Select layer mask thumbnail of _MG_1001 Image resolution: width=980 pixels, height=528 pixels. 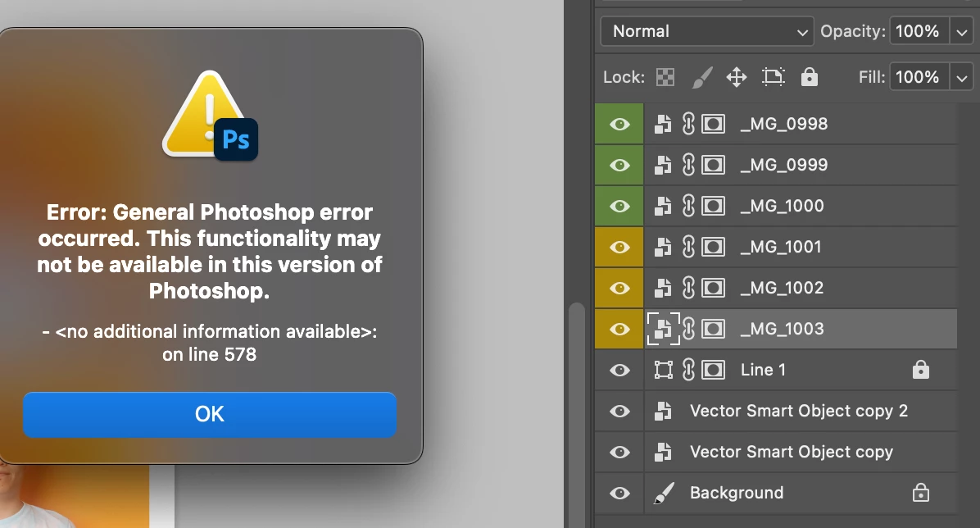pos(713,247)
